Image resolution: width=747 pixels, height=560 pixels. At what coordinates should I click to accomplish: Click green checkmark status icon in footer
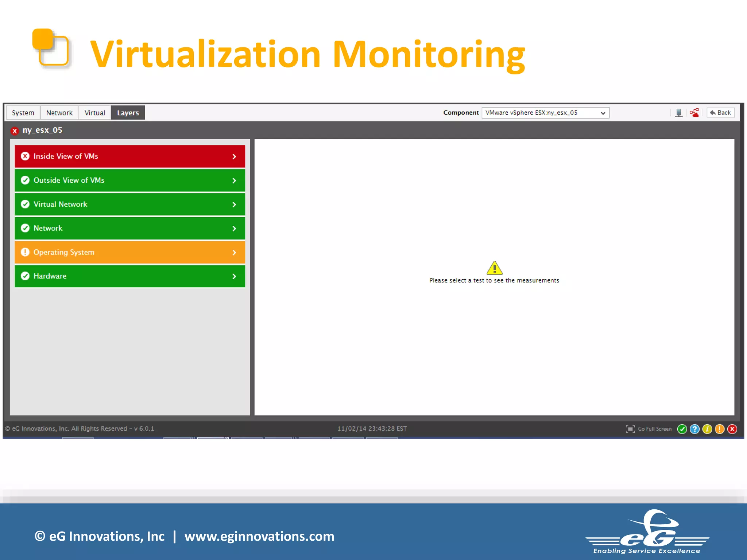point(682,429)
